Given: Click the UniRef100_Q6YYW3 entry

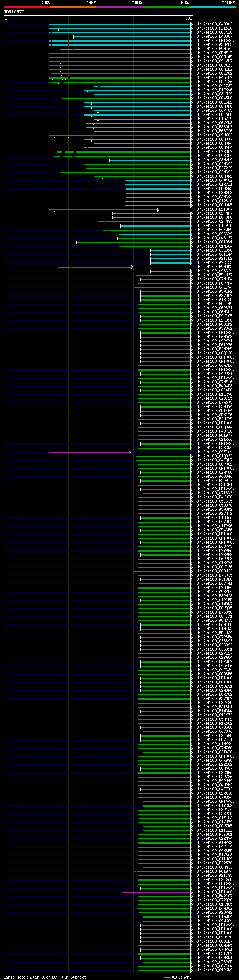Looking at the screenshot, I should coord(214,123).
